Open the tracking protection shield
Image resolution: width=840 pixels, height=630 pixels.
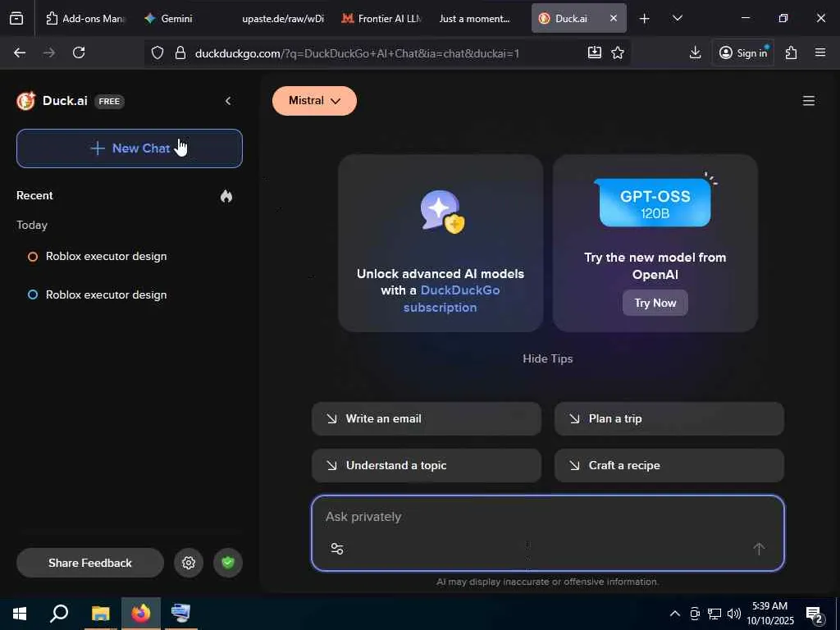(x=157, y=52)
